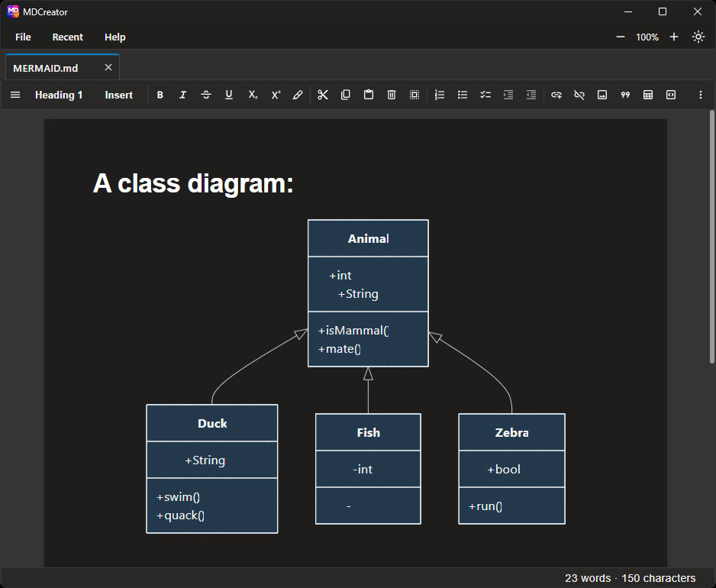The image size is (716, 588).
Task: Click the 150 characters status text
Action: tap(659, 578)
